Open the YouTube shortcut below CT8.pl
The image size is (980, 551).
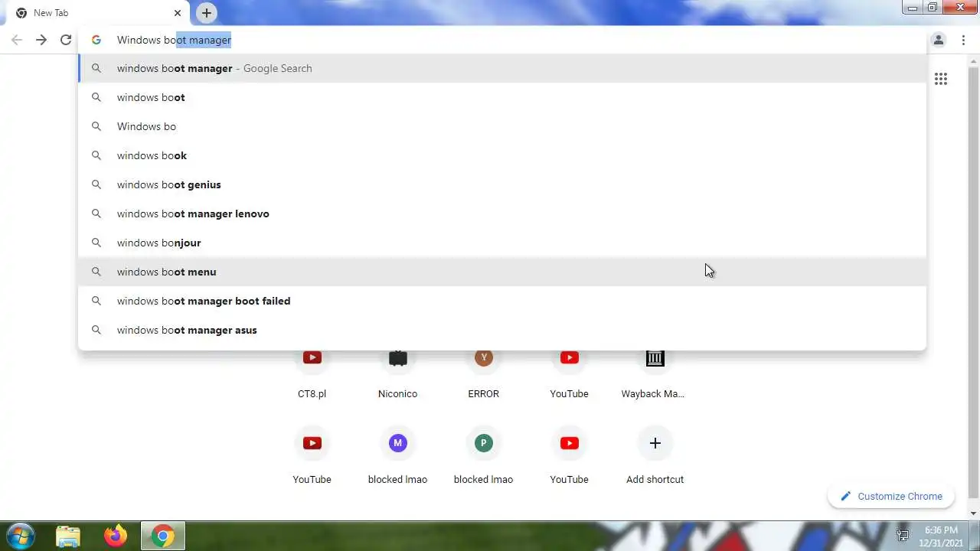click(312, 455)
